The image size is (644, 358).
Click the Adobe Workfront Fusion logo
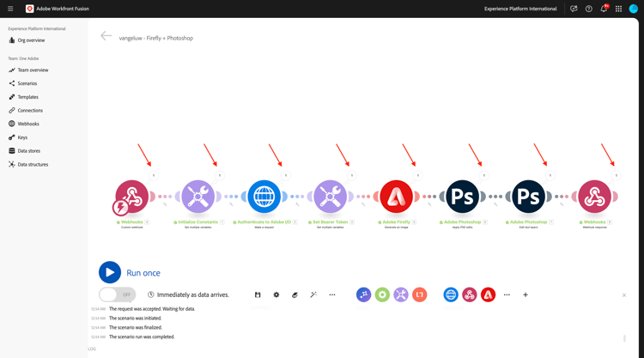[x=29, y=9]
